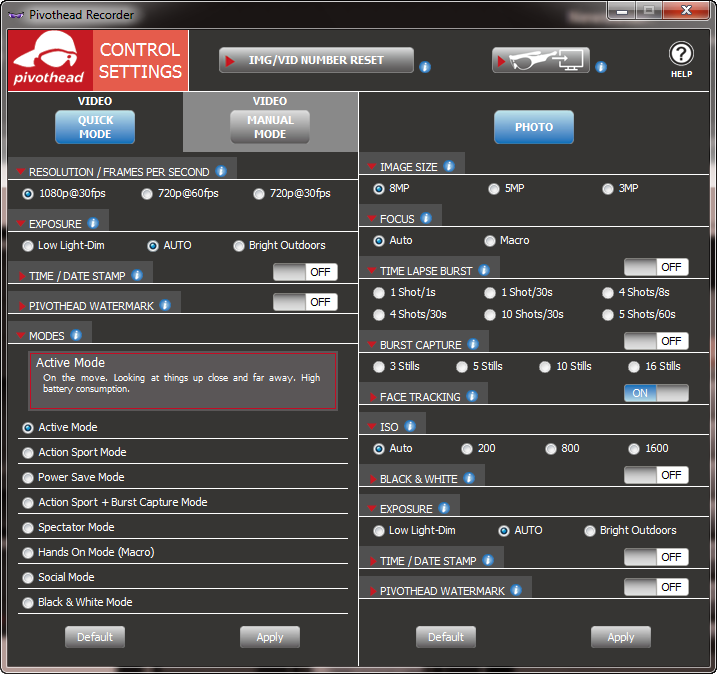Turn off Face Tracking switch

pyautogui.click(x=656, y=393)
